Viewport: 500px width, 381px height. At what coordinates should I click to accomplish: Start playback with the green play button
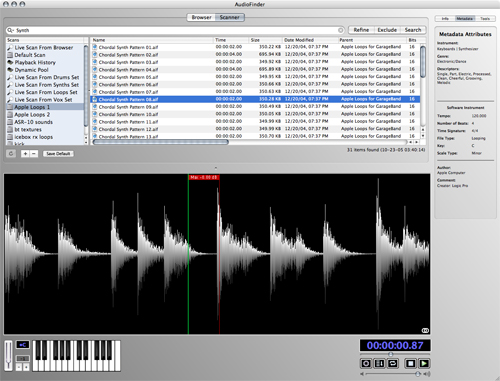click(424, 363)
